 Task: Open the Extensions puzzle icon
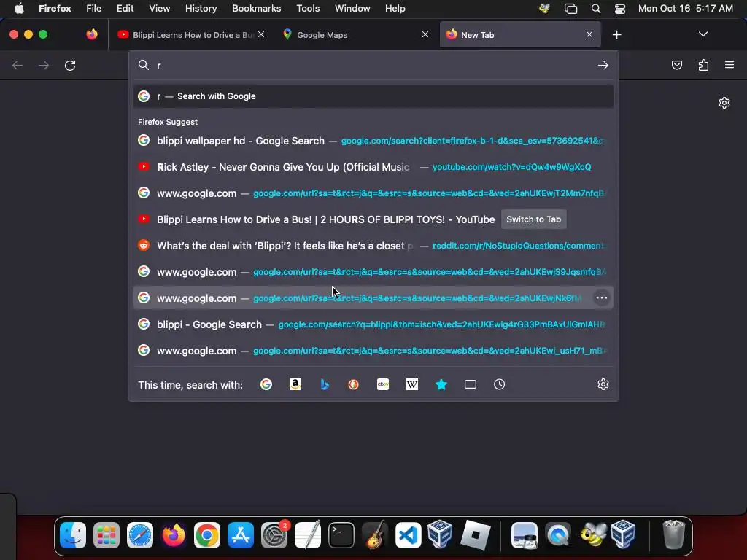coord(703,65)
